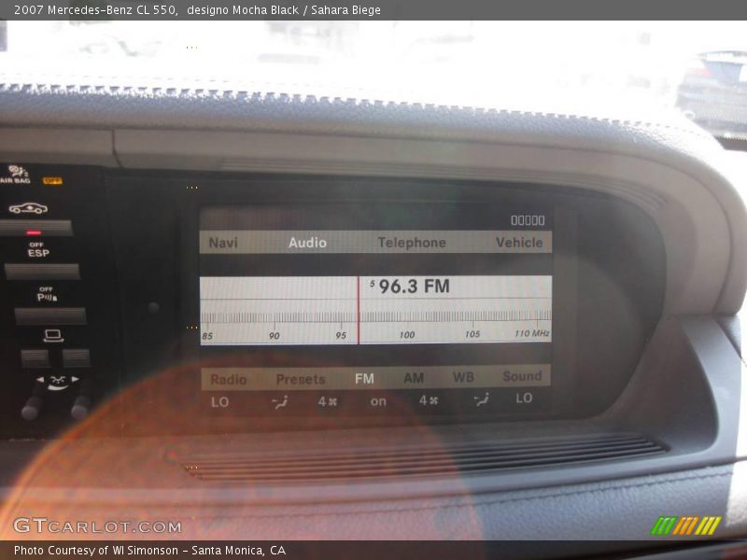Switch to the WB weather band
This screenshot has height=560, width=747.
pos(463,377)
